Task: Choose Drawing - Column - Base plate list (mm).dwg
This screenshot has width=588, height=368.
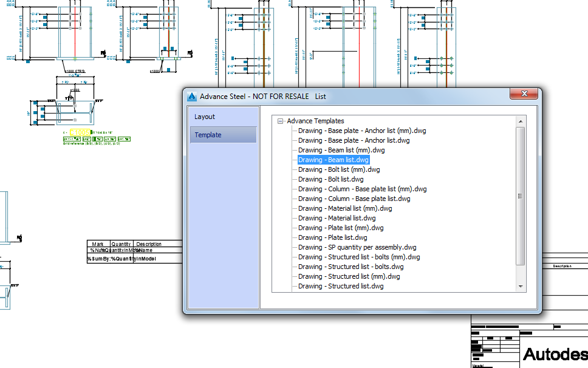Action: click(x=362, y=189)
